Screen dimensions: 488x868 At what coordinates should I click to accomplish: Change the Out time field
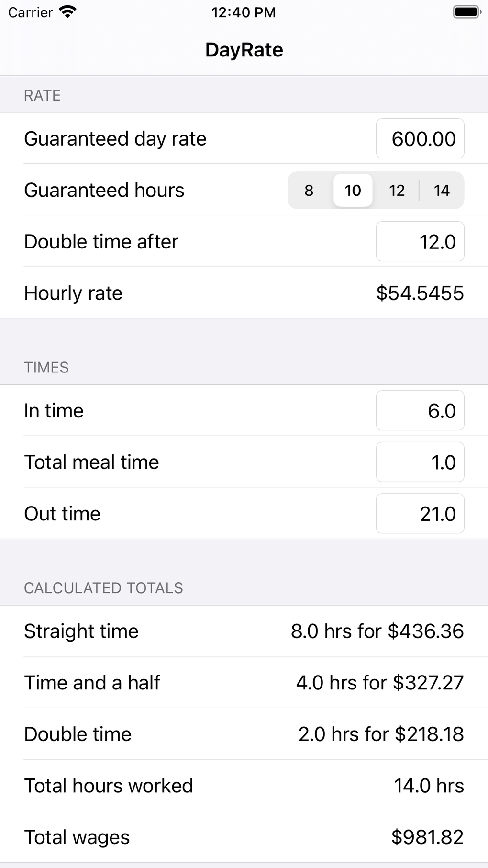420,514
